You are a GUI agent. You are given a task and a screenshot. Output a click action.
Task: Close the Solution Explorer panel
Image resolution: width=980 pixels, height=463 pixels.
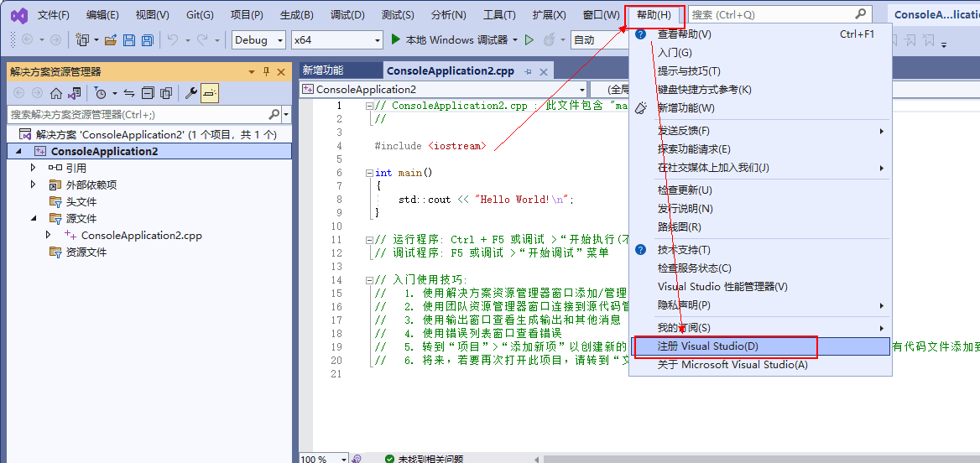coord(280,72)
